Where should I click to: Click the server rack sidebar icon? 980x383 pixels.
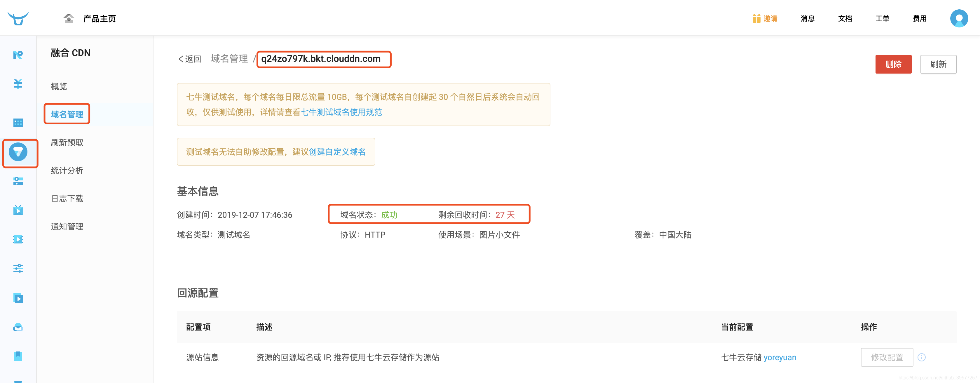click(18, 181)
